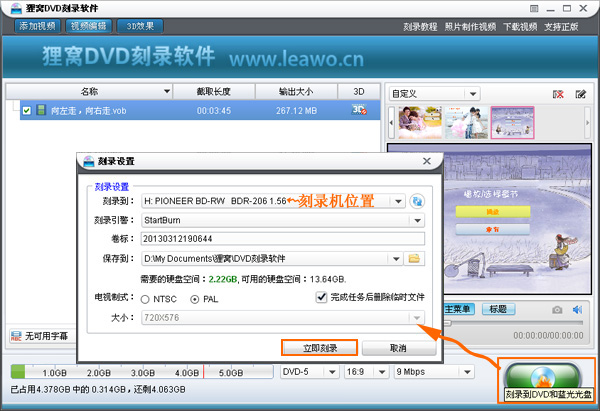Toggle the speaker volume icon

click(x=577, y=310)
